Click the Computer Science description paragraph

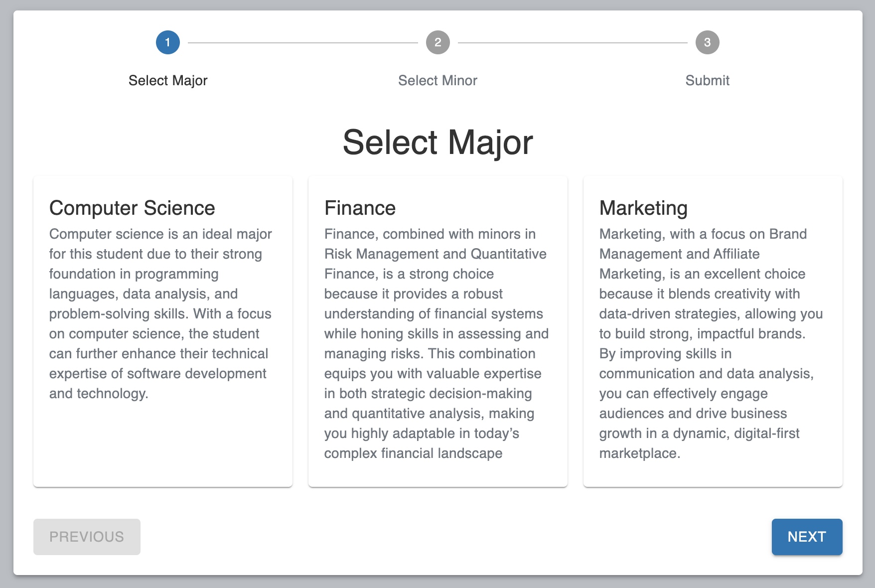tap(160, 314)
